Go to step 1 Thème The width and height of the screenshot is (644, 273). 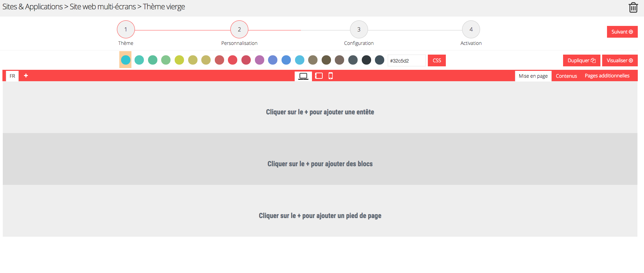point(126,29)
